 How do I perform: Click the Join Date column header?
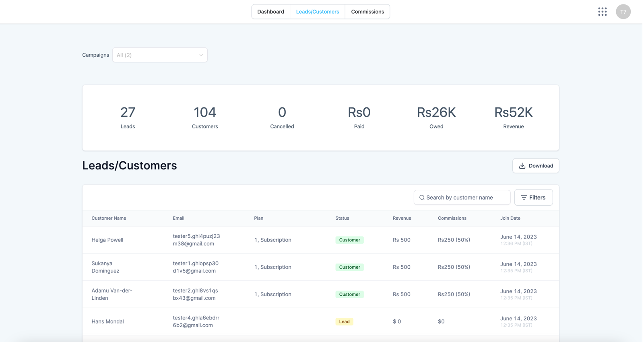tap(510, 218)
